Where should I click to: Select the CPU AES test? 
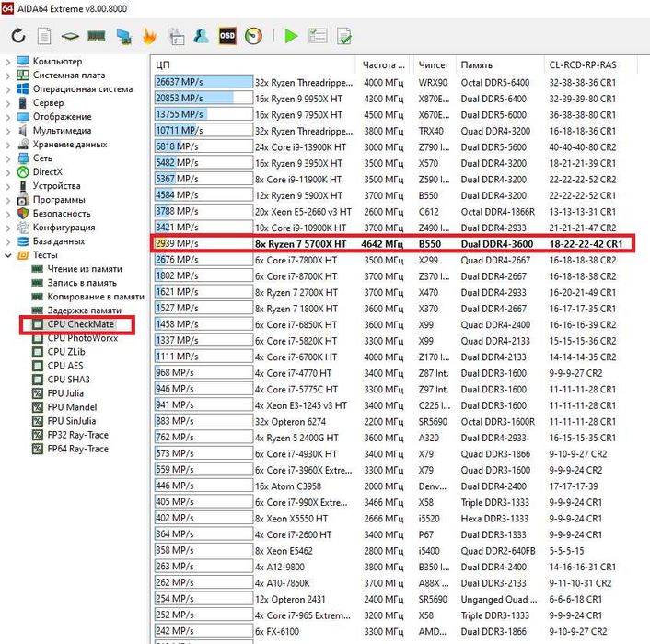(65, 366)
